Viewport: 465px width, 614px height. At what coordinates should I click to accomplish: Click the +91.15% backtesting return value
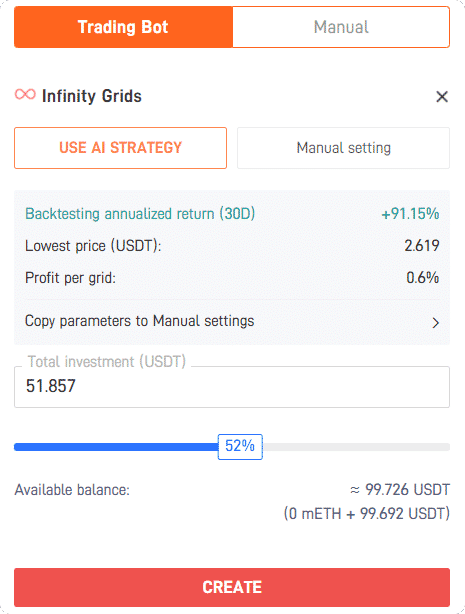(x=410, y=214)
